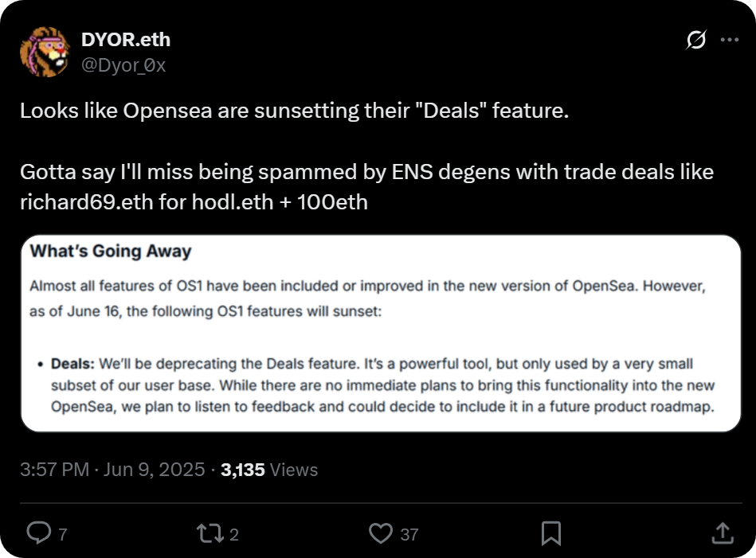Click the bold "Deals:" bullet text

tap(73, 364)
